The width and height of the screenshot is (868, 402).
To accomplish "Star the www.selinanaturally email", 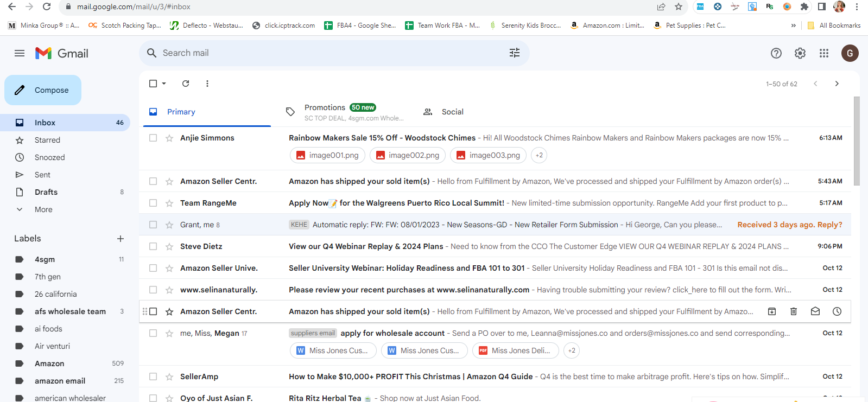I will (169, 290).
